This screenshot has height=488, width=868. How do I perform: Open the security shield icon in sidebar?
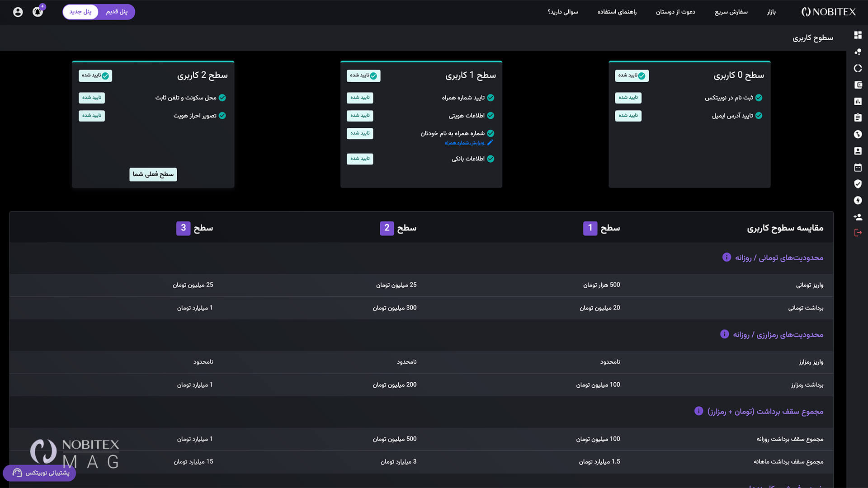858,184
